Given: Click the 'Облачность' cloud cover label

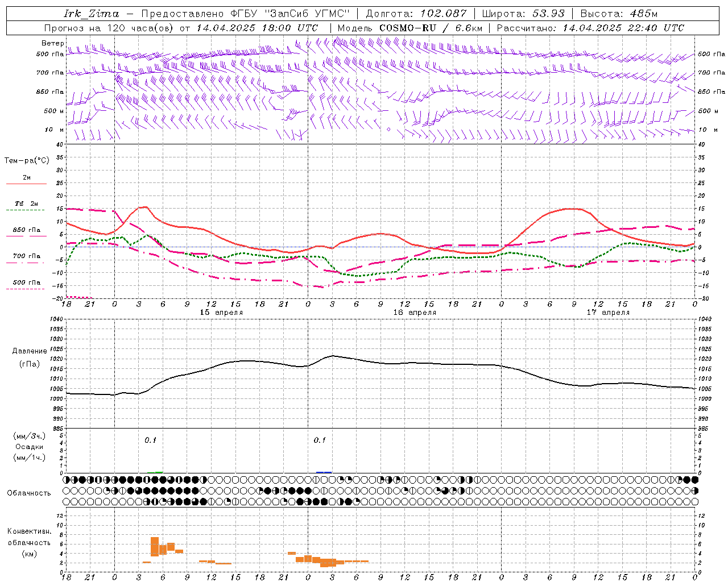Looking at the screenshot, I should [29, 493].
